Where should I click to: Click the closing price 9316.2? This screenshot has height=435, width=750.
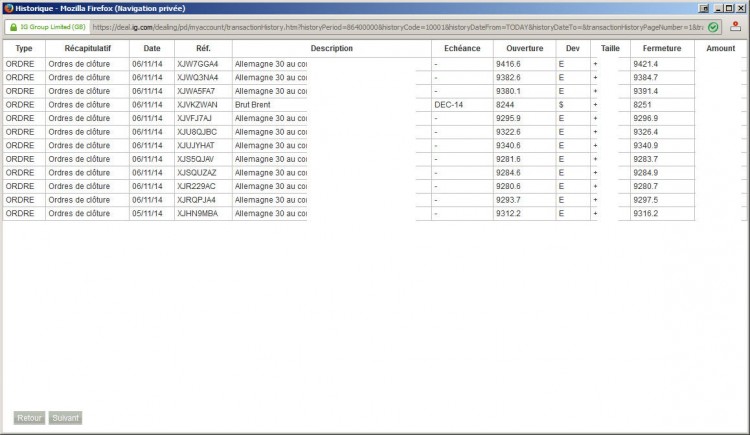coord(646,213)
